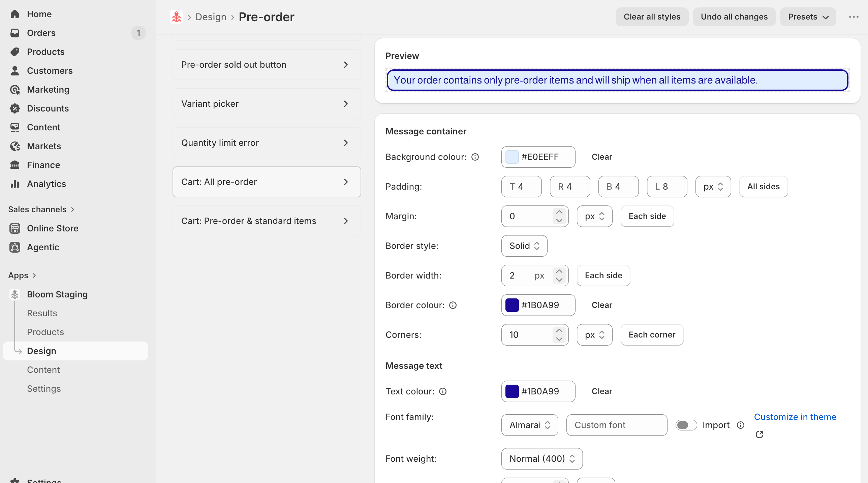Click the Online Store icon
Viewport: 868px width, 483px height.
tap(15, 228)
